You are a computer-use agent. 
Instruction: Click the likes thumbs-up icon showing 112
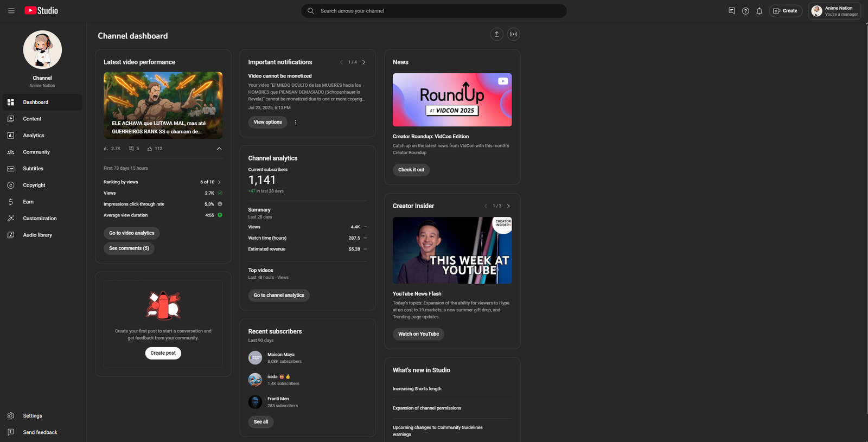point(150,149)
